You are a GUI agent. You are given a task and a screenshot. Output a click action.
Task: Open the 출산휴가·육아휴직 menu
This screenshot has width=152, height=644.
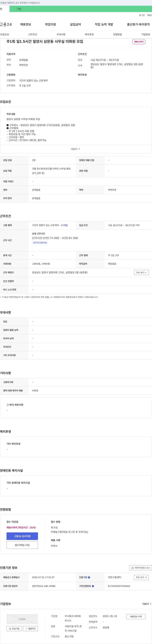pyautogui.click(x=138, y=24)
